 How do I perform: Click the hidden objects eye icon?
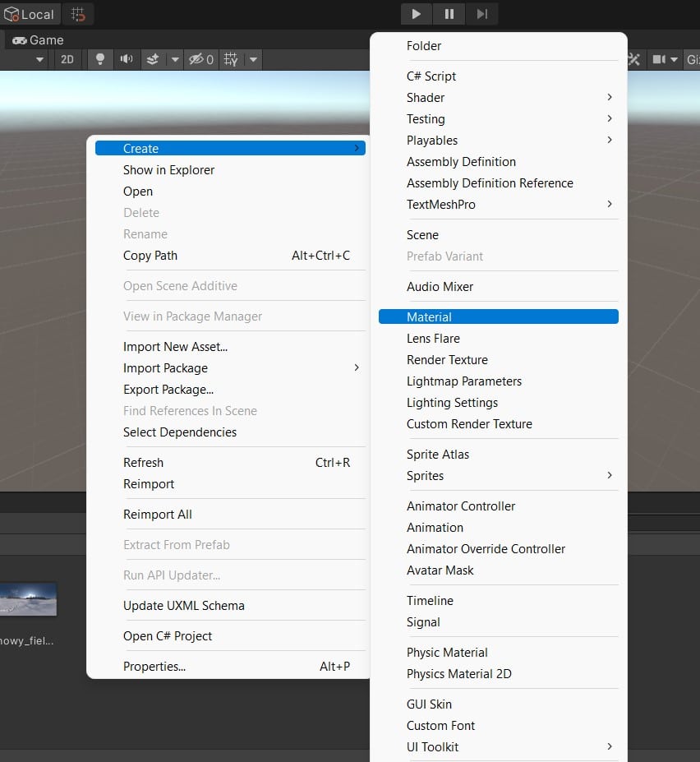[200, 59]
